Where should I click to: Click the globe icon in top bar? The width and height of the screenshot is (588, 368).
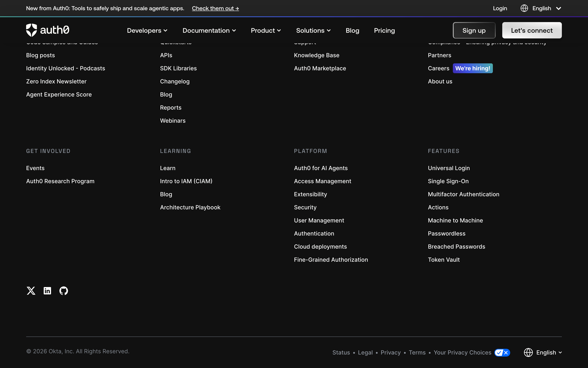click(x=524, y=8)
